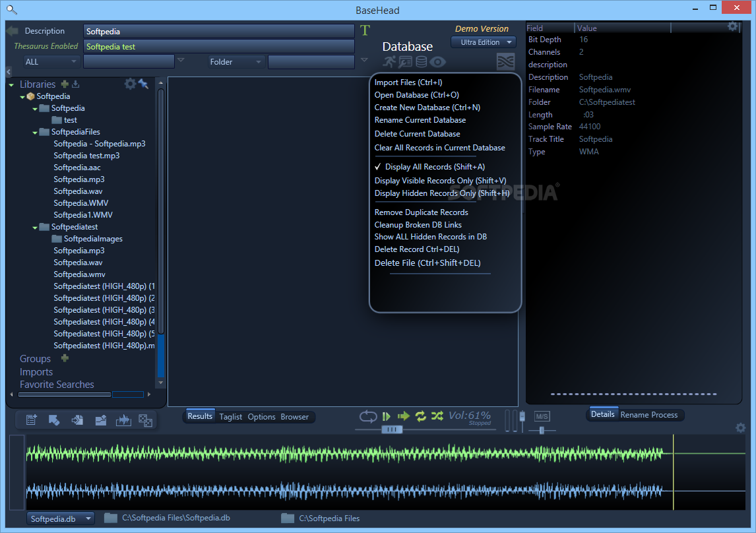Add a new group with plus icon
The image size is (756, 533).
(x=65, y=358)
